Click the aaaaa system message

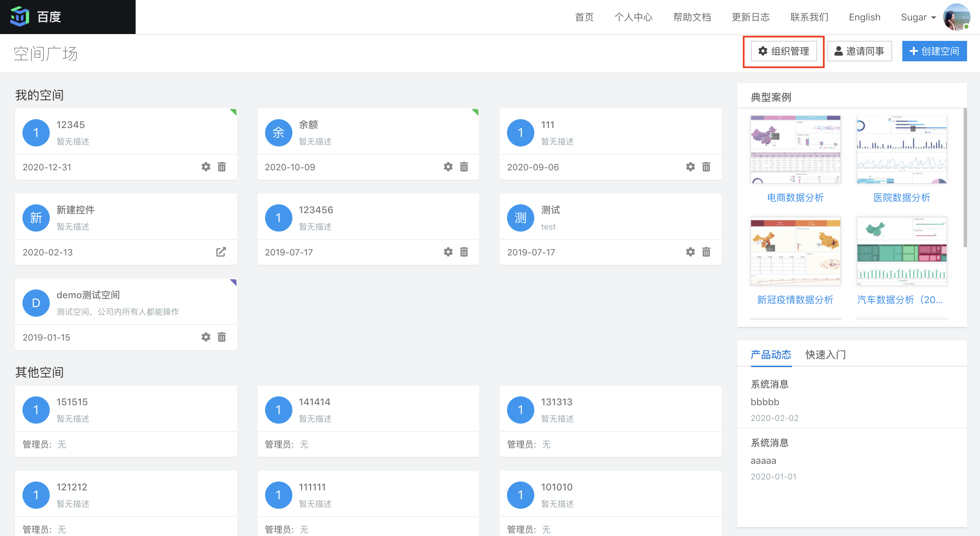coord(763,460)
